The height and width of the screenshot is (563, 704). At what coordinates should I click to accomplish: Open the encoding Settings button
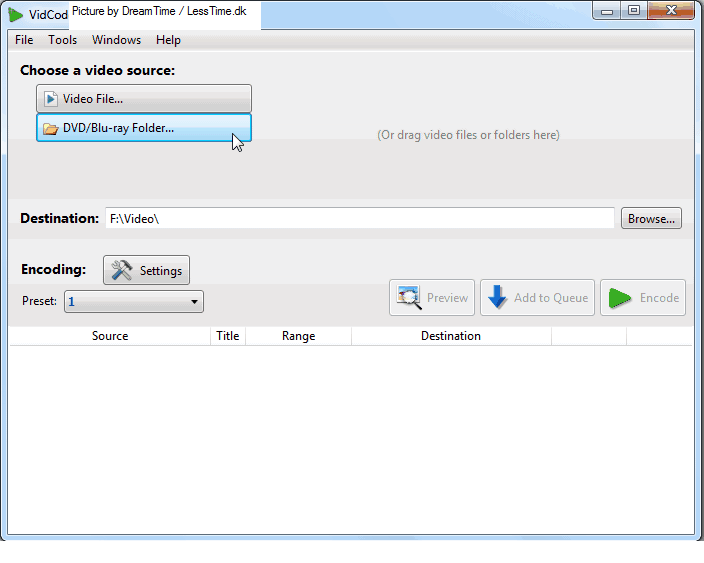[x=146, y=270]
